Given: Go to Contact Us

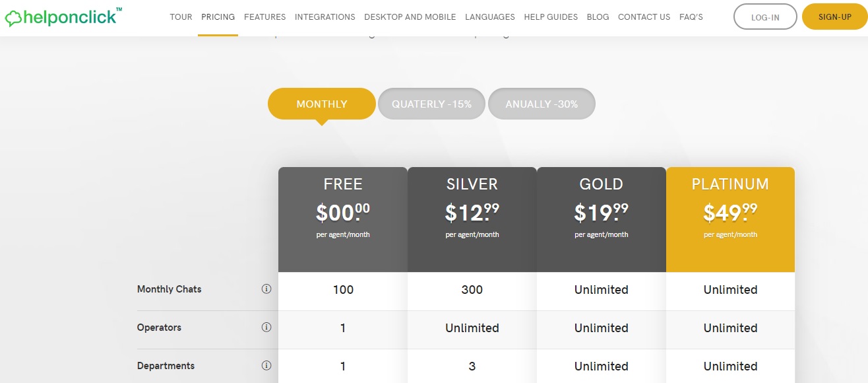Looking at the screenshot, I should 644,17.
